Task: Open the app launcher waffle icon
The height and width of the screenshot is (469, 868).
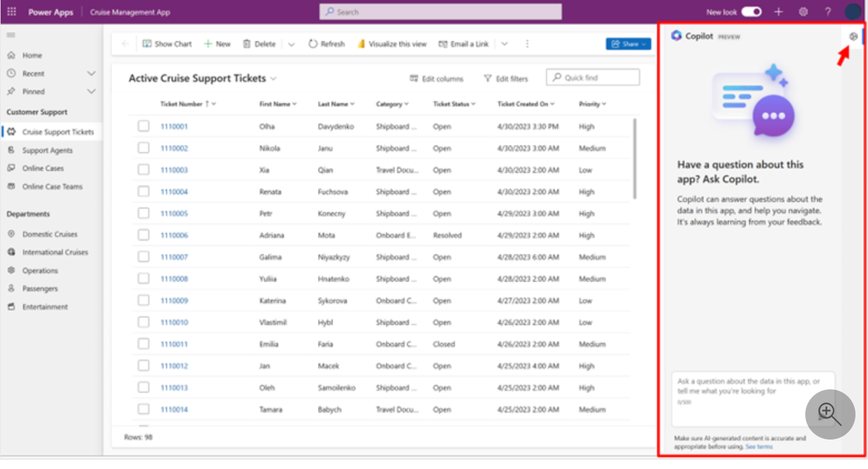Action: tap(12, 12)
